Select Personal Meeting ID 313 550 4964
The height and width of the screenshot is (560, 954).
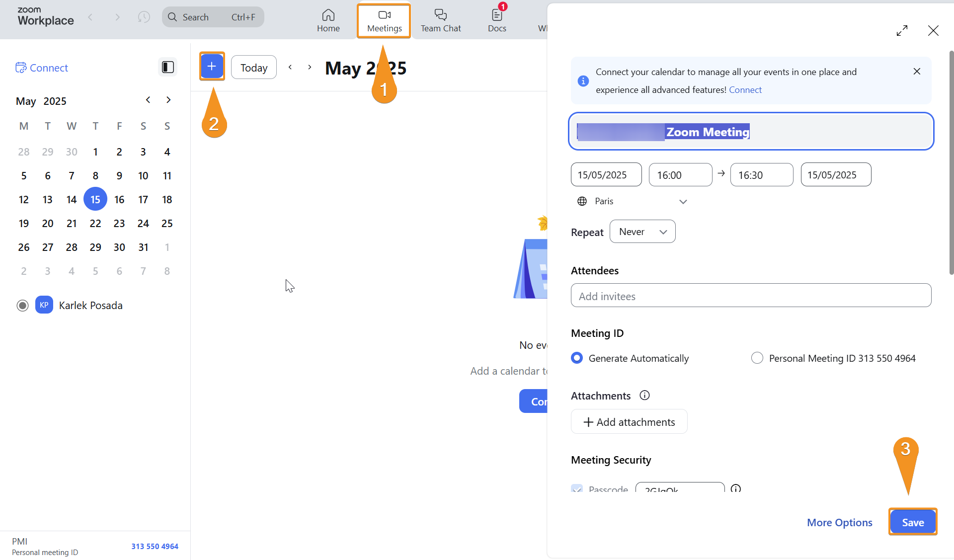[x=757, y=358]
